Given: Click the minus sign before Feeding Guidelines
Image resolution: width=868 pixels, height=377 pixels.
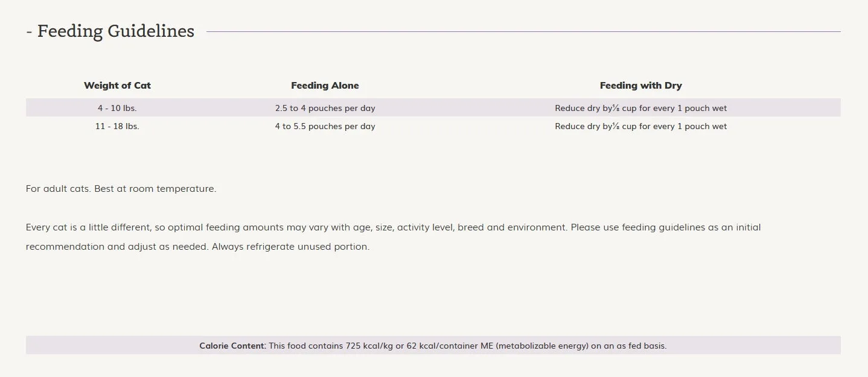Looking at the screenshot, I should [x=29, y=32].
